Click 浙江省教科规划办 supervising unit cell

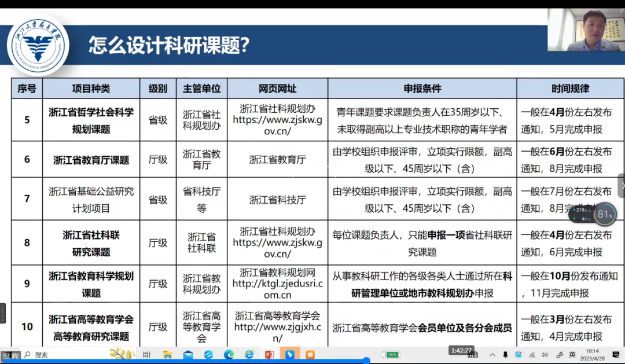[202, 284]
